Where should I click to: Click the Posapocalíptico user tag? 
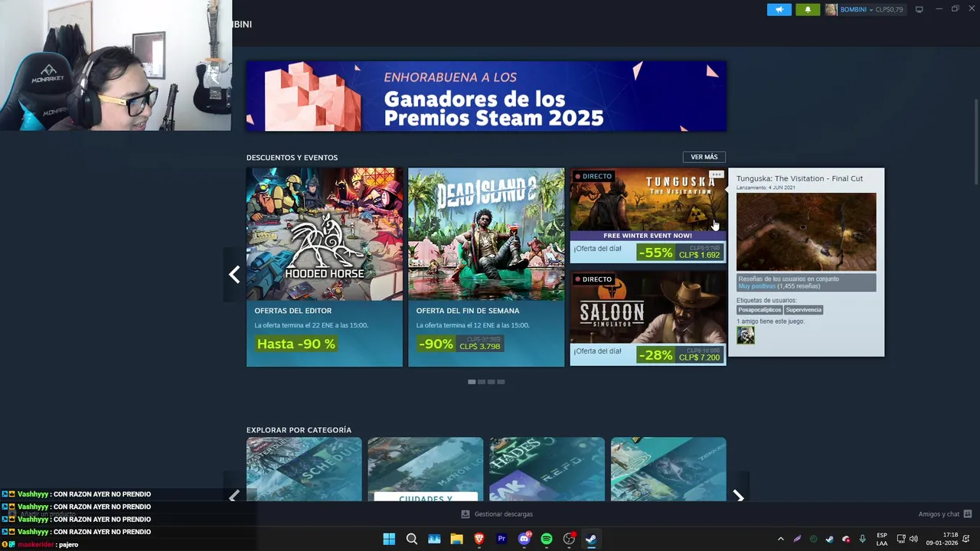pyautogui.click(x=759, y=310)
